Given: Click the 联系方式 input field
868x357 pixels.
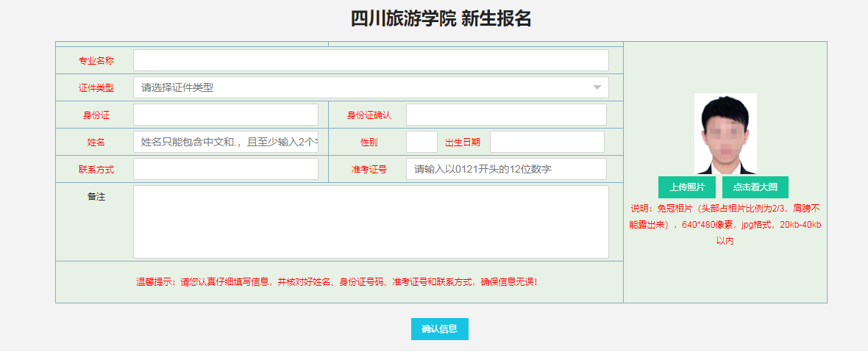Looking at the screenshot, I should point(226,169).
